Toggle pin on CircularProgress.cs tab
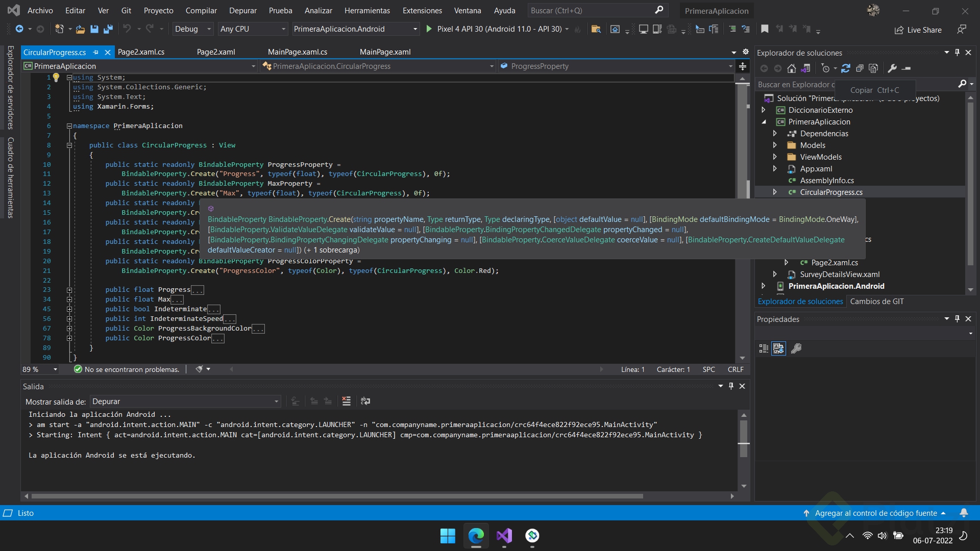The width and height of the screenshot is (980, 551). [x=95, y=52]
